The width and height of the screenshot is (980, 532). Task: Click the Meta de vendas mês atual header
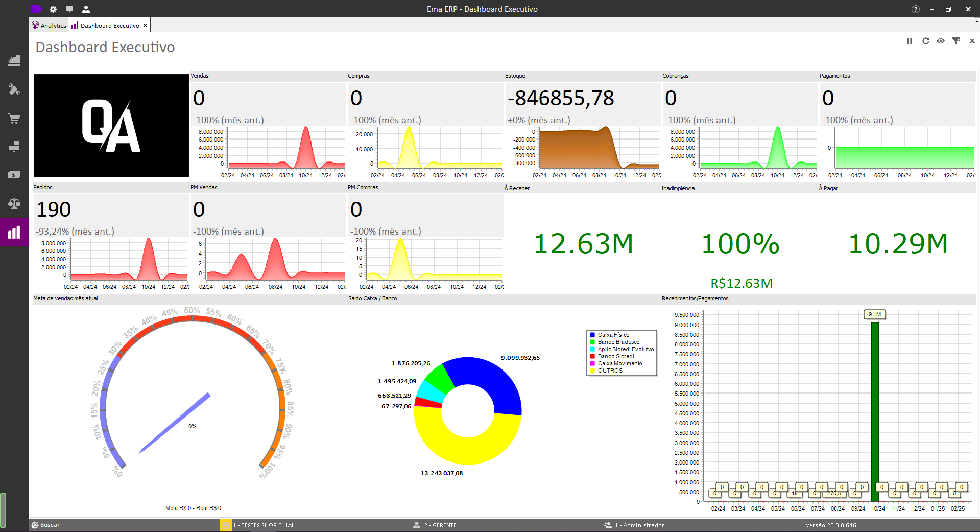pyautogui.click(x=189, y=298)
